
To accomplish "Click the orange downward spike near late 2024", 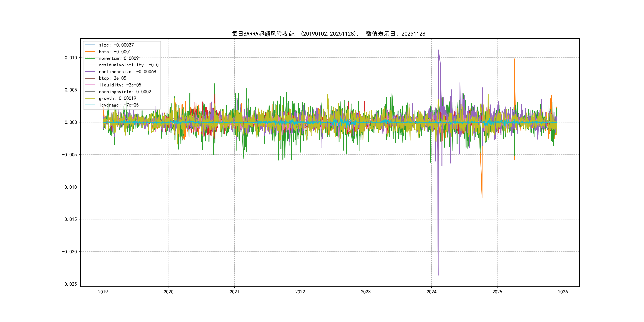I will pos(482,197).
